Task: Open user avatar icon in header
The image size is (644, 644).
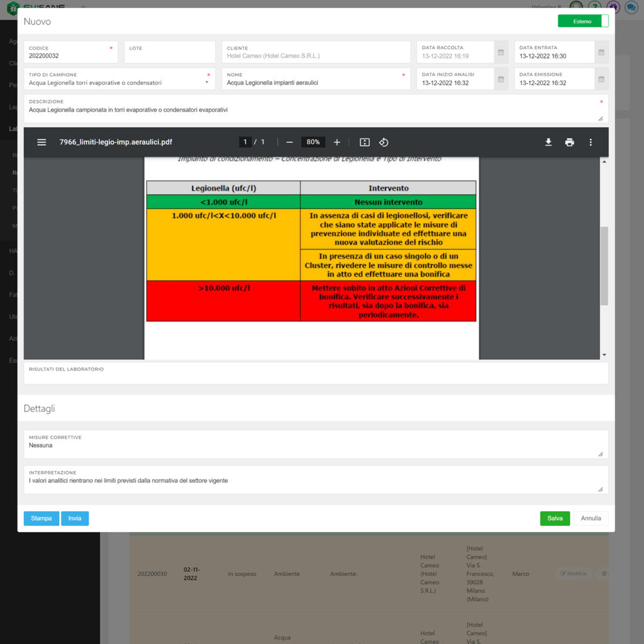Action: [x=576, y=6]
